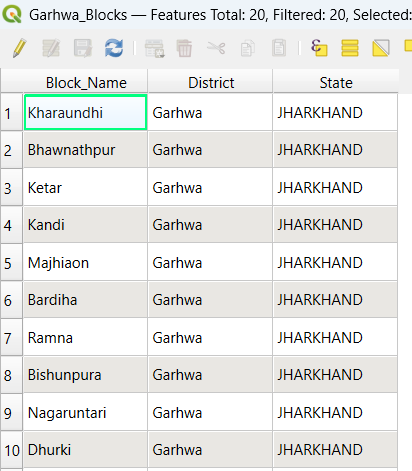
Task: Select row 10 header for Dhurki
Action: [x=11, y=450]
